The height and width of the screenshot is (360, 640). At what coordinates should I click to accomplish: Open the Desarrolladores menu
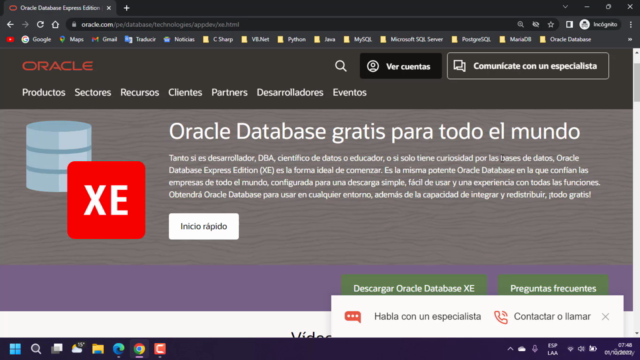coord(290,93)
